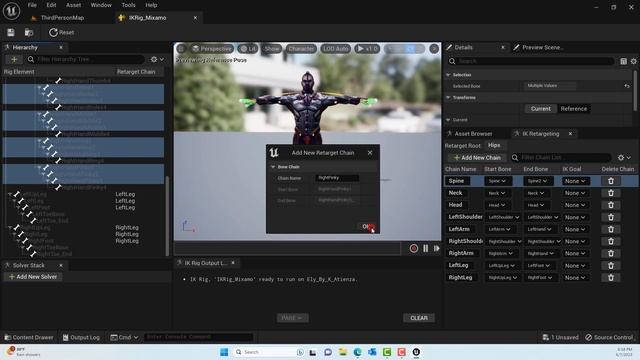Viewport: 640px width, 360px height.
Task: Open the Window menu
Action: click(x=101, y=5)
